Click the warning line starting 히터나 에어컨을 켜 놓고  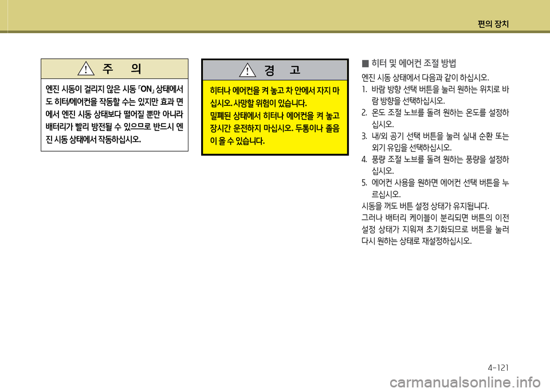click(274, 91)
